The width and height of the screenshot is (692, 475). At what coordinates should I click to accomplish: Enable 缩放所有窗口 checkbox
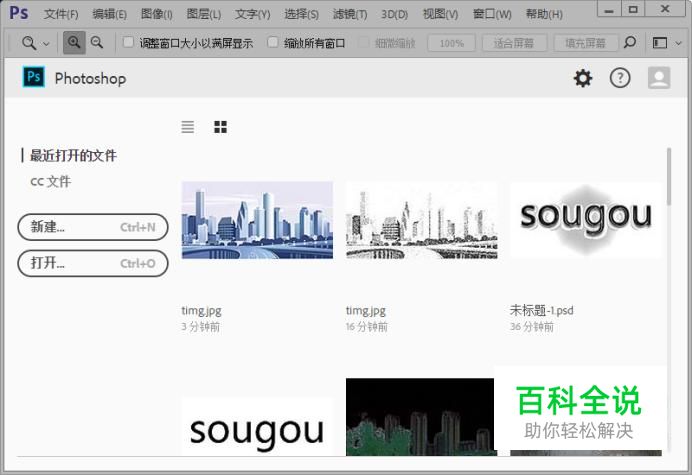pos(273,42)
